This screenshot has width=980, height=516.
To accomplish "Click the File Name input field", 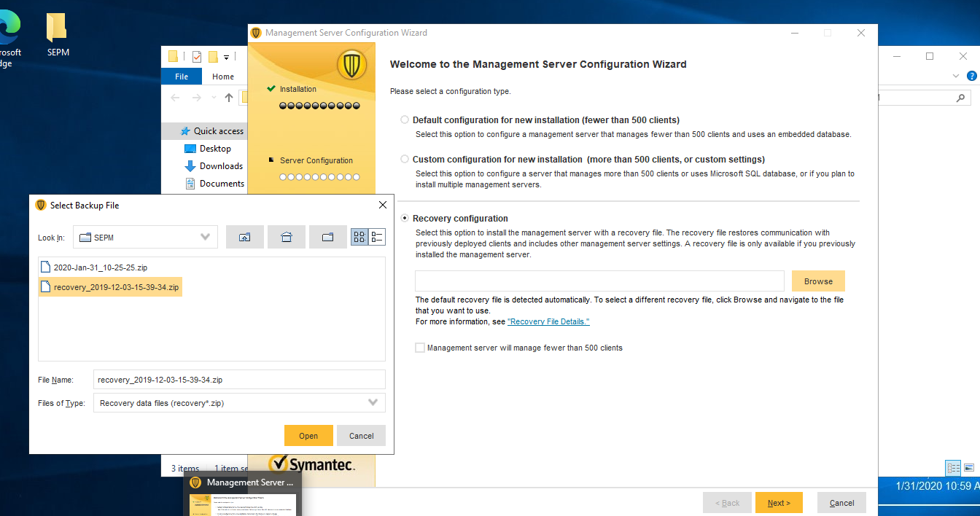I will pyautogui.click(x=239, y=380).
